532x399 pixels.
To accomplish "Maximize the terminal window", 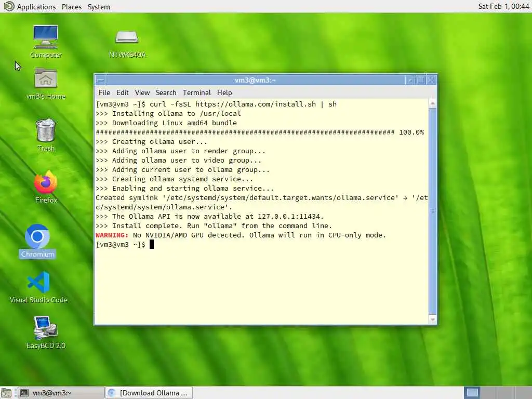I will click(x=421, y=80).
